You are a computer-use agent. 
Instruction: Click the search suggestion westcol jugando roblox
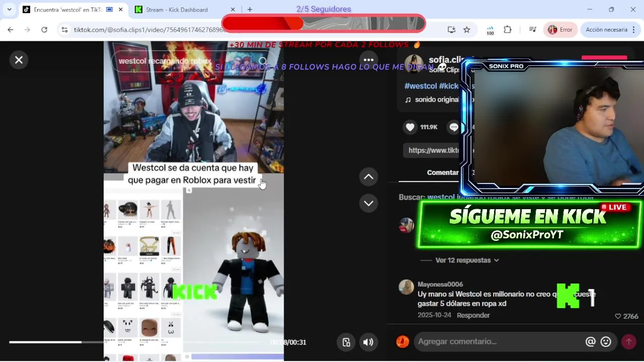click(511, 198)
